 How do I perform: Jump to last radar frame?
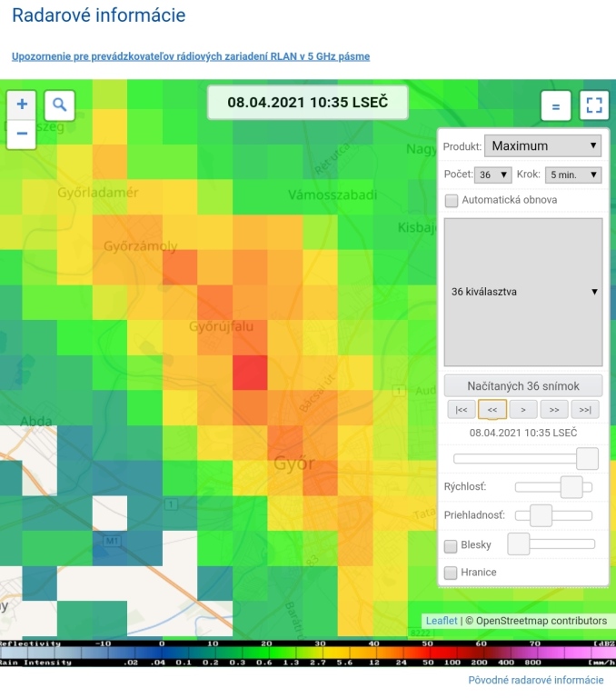(585, 409)
